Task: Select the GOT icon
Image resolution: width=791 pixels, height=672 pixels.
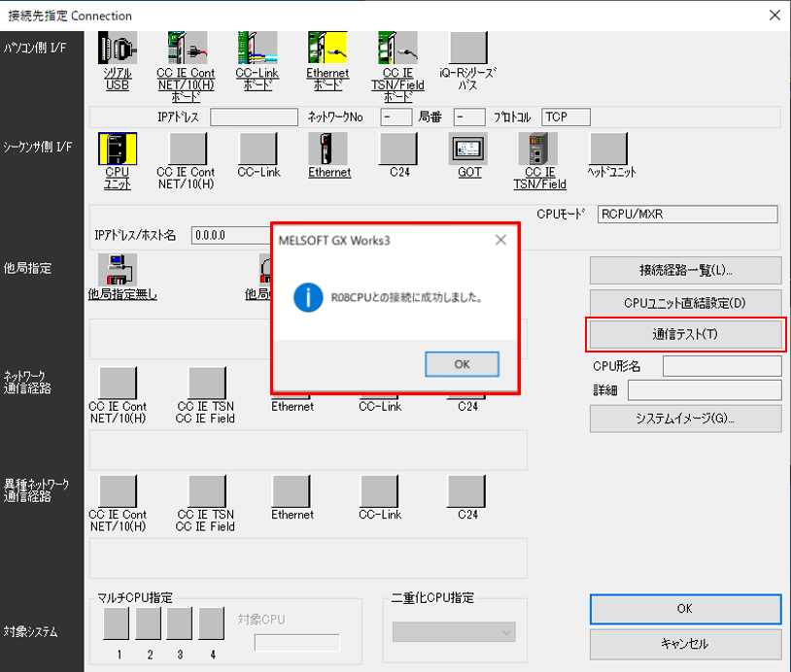Action: 468,150
